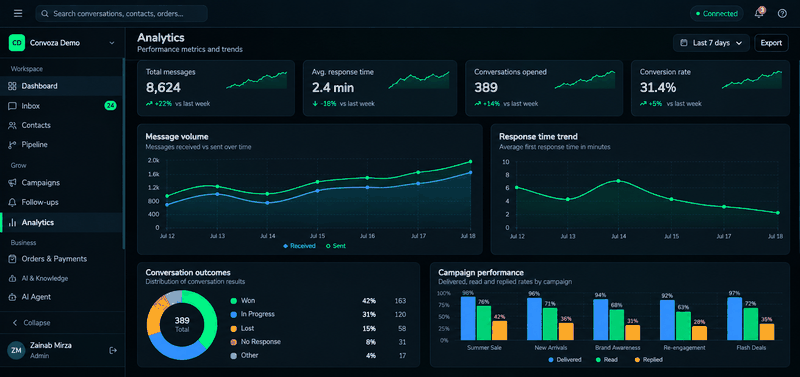Click the 2.4 min response time value

tap(333, 88)
